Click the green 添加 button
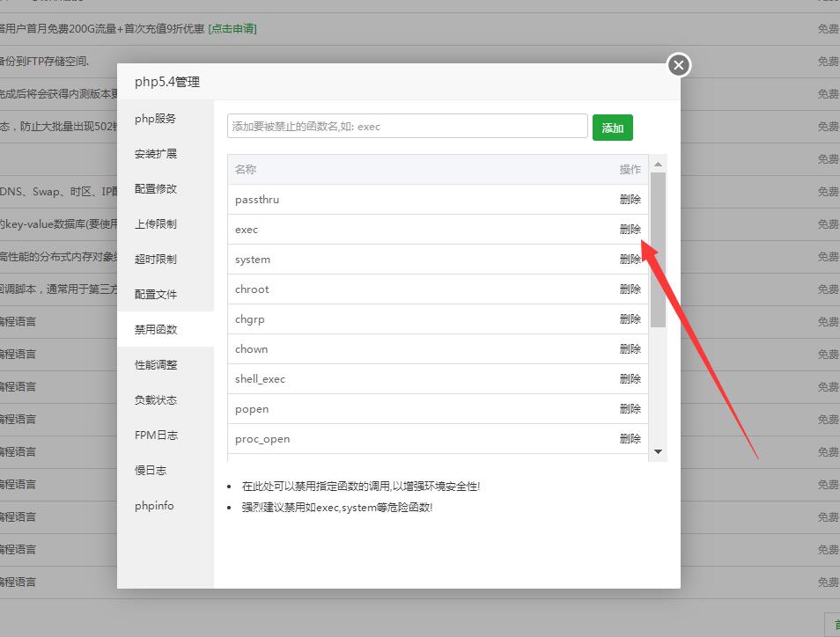The width and height of the screenshot is (840, 637). (x=612, y=128)
